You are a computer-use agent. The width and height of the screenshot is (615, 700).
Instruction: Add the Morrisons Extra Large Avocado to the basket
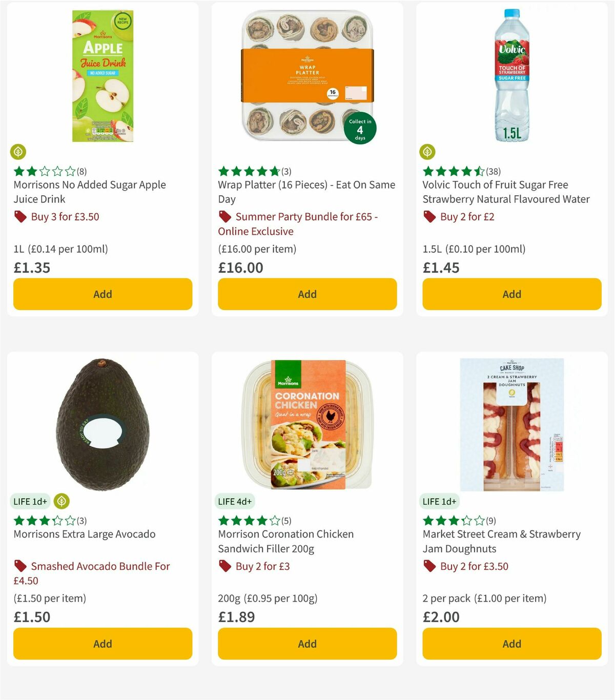point(102,644)
